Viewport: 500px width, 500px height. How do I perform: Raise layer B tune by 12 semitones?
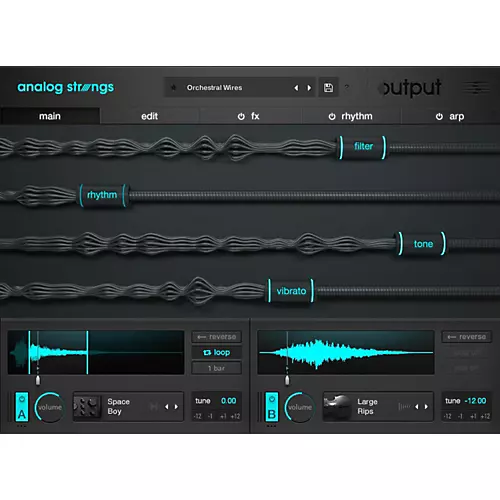coord(485,416)
